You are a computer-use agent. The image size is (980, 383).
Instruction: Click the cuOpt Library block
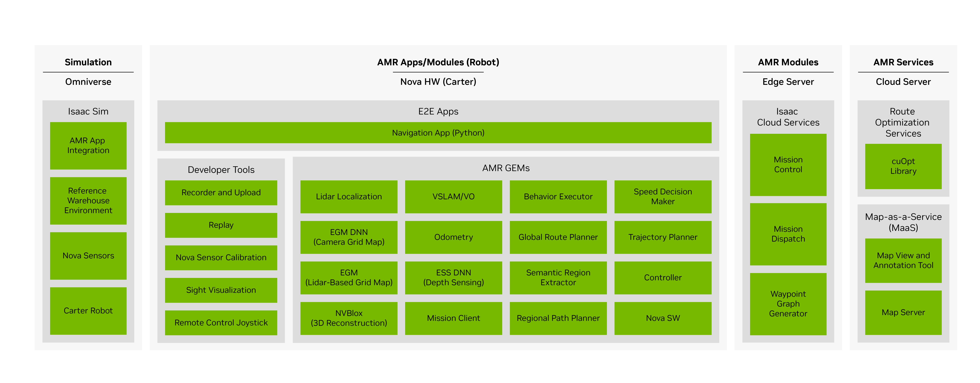[904, 166]
